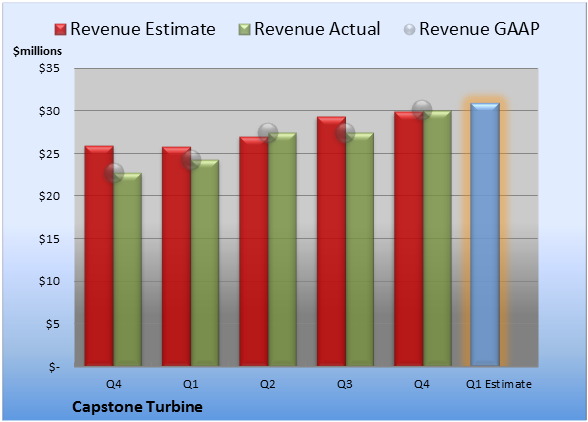Viewport: 588px width, 422px height.
Task: Click the 'Q2' x-axis label
Action: tap(268, 384)
